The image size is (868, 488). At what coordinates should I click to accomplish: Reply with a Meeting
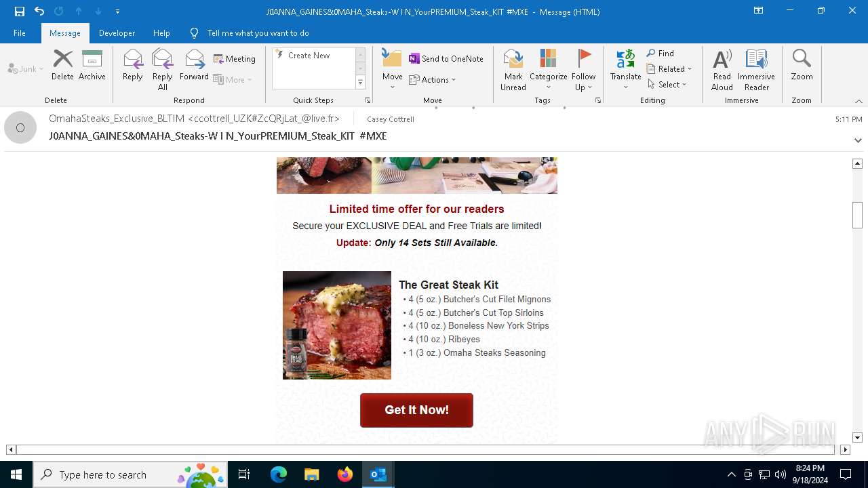tap(235, 59)
